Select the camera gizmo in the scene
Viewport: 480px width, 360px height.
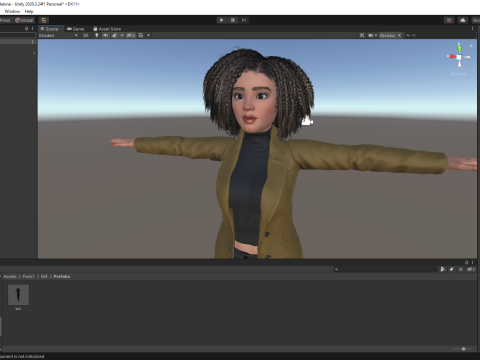click(x=307, y=121)
